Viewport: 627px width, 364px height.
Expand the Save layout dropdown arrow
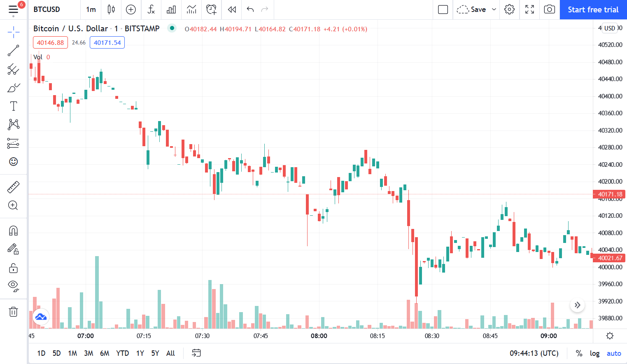pos(494,9)
